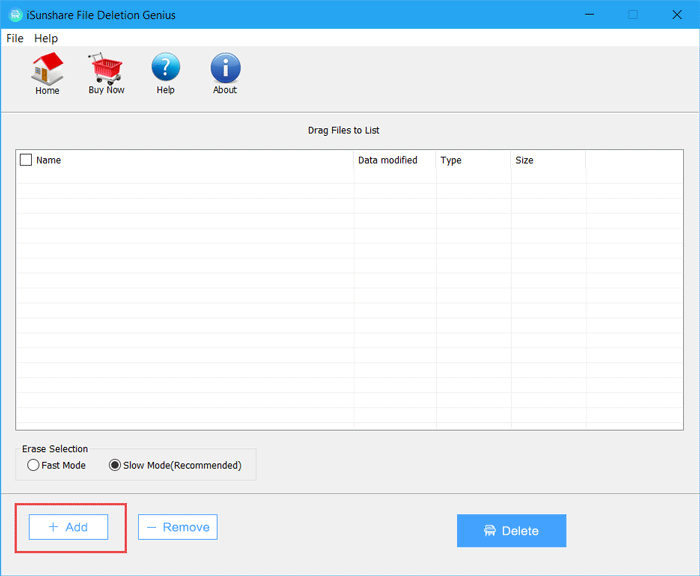Image resolution: width=700 pixels, height=576 pixels.
Task: Open the Help question mark icon
Action: pos(166,73)
